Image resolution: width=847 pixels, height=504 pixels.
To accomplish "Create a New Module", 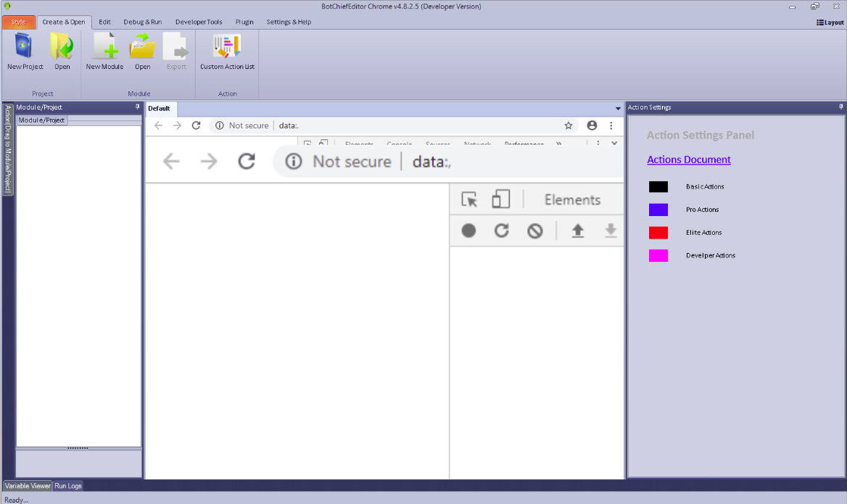I will point(104,48).
